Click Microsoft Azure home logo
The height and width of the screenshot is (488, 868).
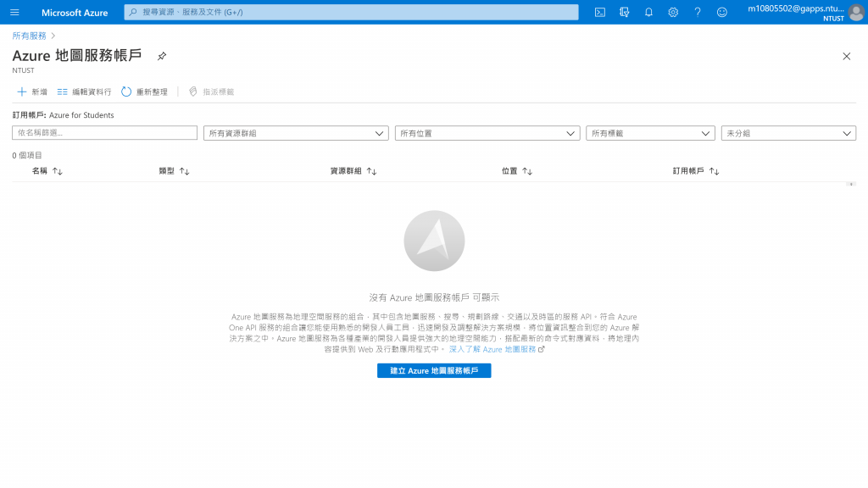(75, 12)
